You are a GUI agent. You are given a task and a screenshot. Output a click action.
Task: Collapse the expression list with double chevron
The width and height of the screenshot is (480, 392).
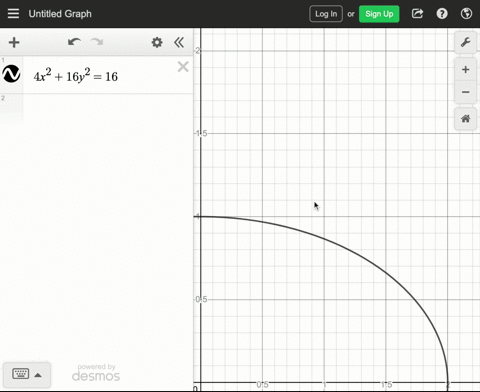point(179,42)
